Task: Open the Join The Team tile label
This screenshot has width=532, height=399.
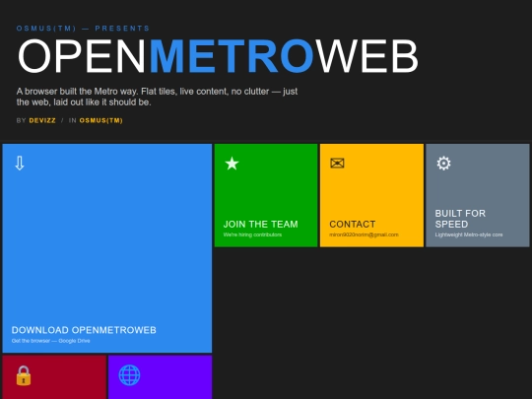Action: click(x=260, y=225)
